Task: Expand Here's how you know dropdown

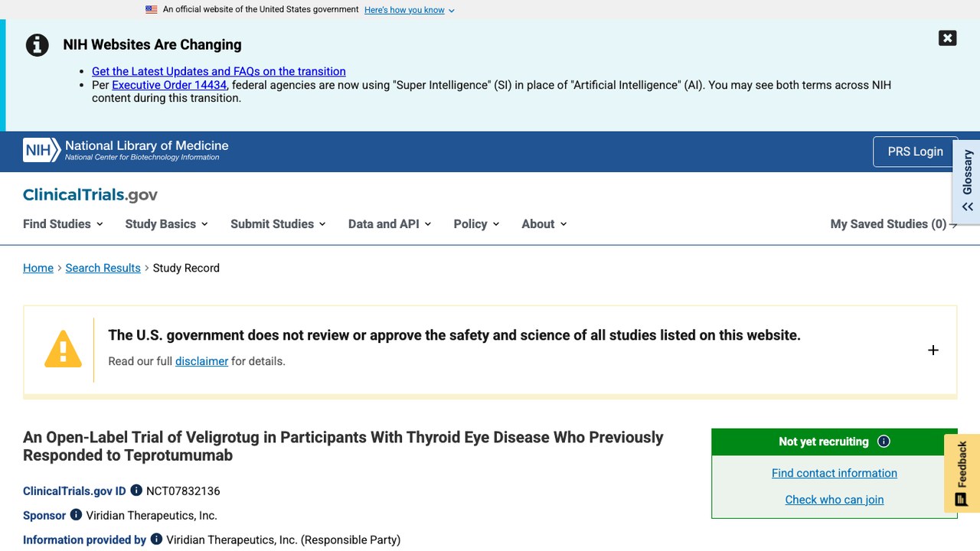Action: (410, 10)
